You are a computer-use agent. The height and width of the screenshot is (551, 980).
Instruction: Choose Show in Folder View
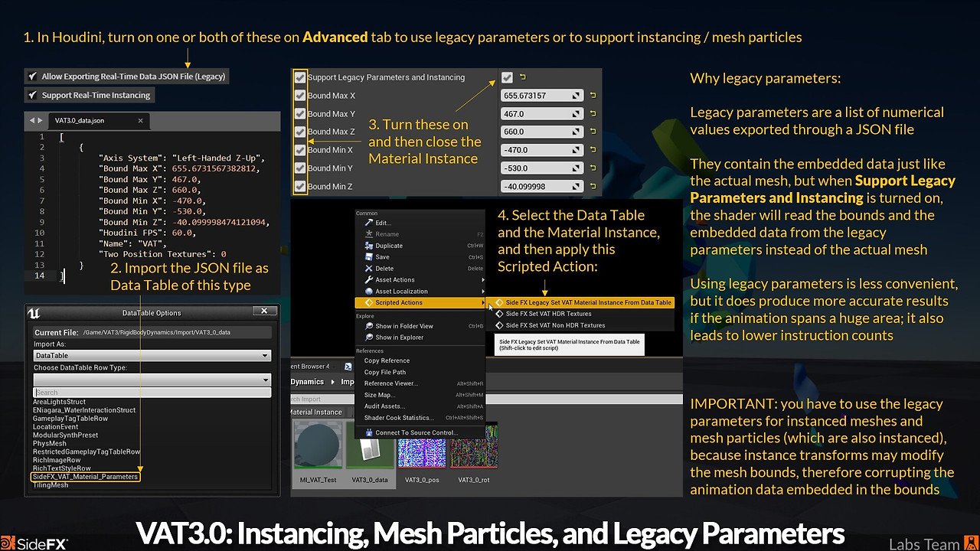(x=420, y=326)
